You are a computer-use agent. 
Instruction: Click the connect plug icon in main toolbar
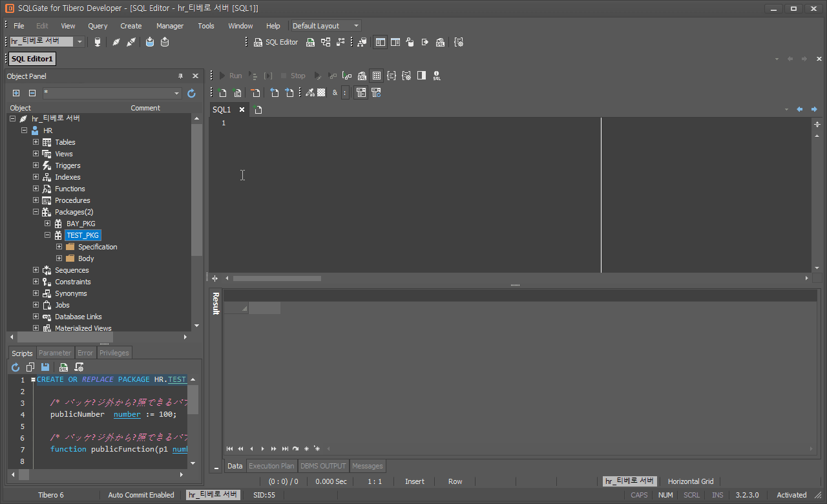coord(116,42)
